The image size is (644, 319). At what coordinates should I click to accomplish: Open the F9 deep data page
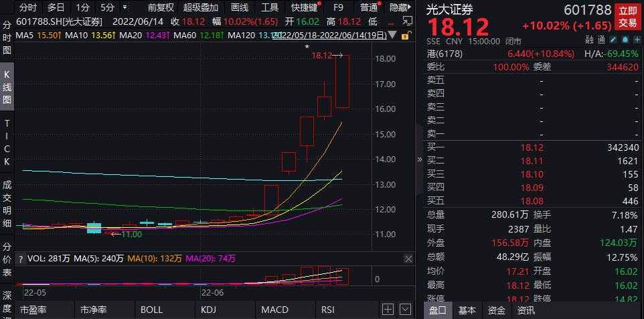[x=339, y=7]
